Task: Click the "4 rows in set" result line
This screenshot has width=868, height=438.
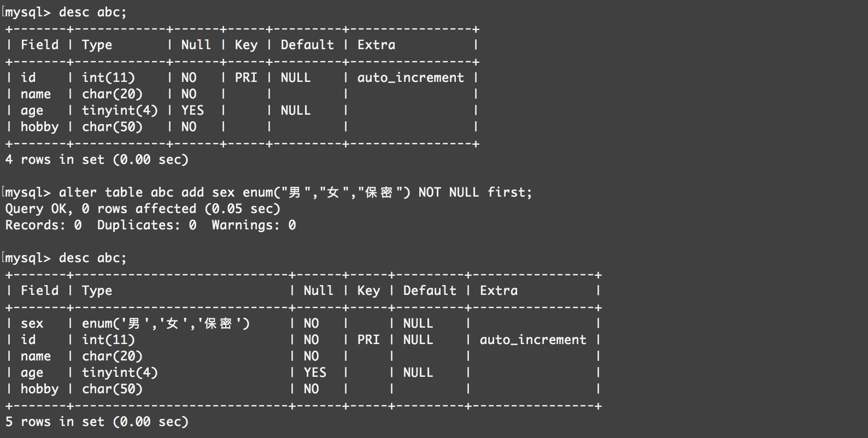Action: click(96, 159)
